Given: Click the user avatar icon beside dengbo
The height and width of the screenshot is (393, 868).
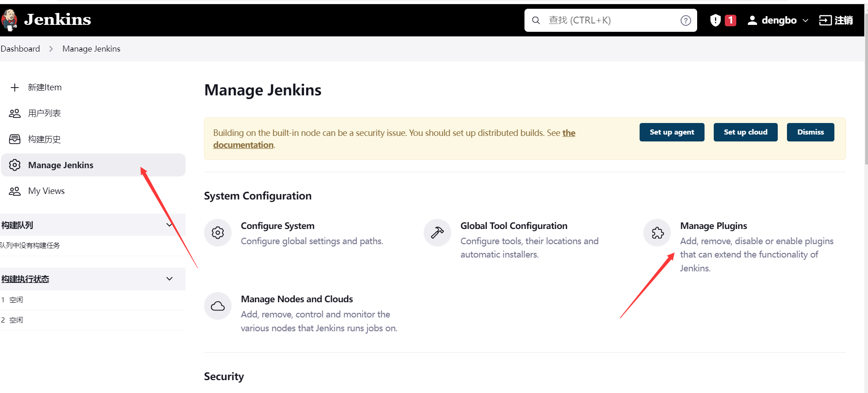Looking at the screenshot, I should click(x=752, y=20).
